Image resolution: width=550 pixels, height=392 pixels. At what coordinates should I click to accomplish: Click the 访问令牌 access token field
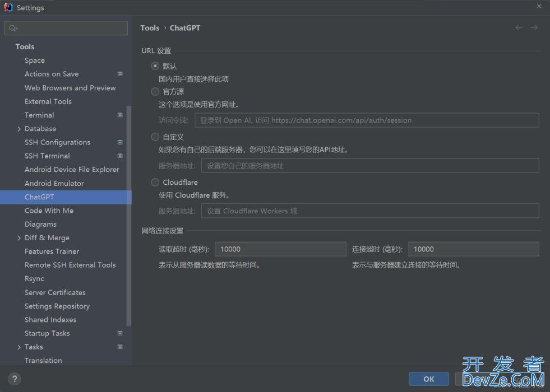pyautogui.click(x=367, y=120)
